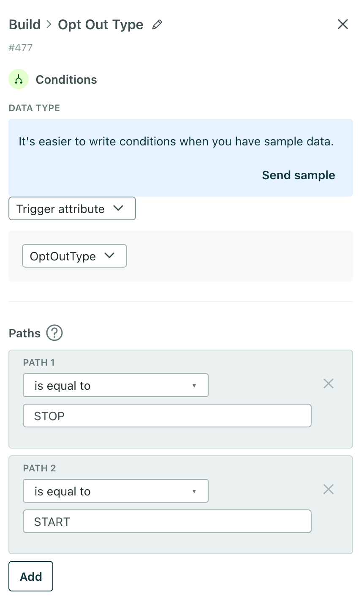
Task: Open the Trigger attribute dropdown
Action: pos(72,208)
